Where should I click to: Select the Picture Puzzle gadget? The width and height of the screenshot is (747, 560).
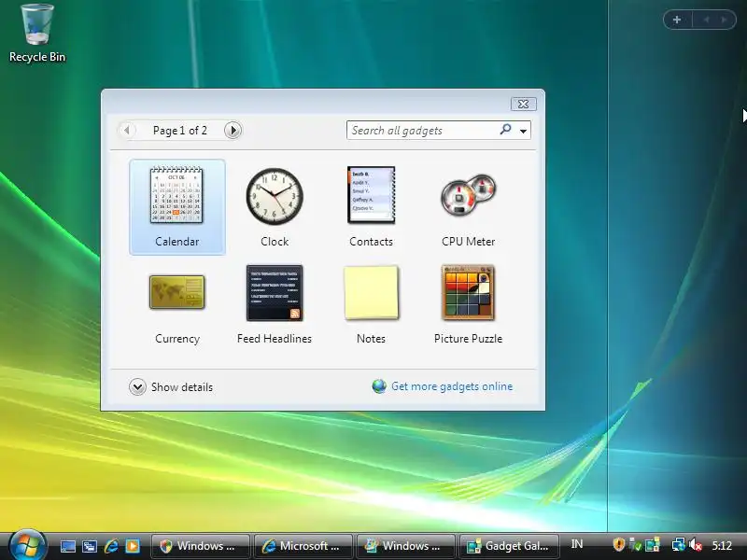click(469, 304)
